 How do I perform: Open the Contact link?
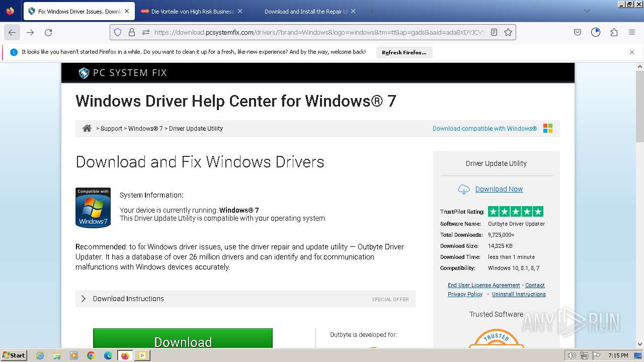535,285
